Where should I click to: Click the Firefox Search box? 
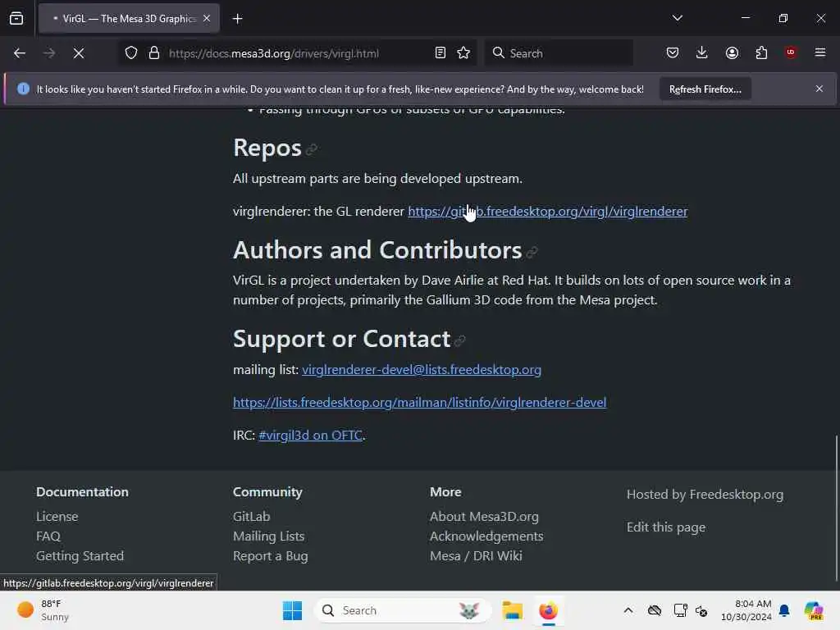[559, 53]
